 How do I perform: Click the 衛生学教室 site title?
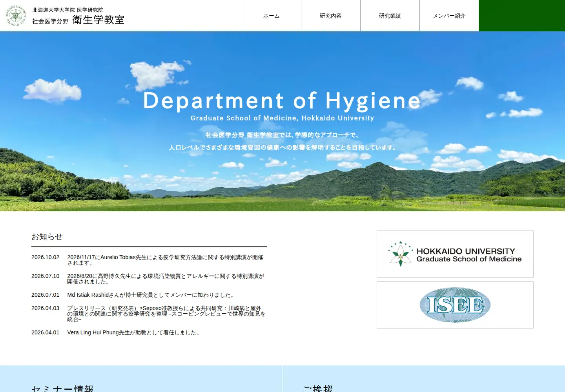[x=98, y=20]
